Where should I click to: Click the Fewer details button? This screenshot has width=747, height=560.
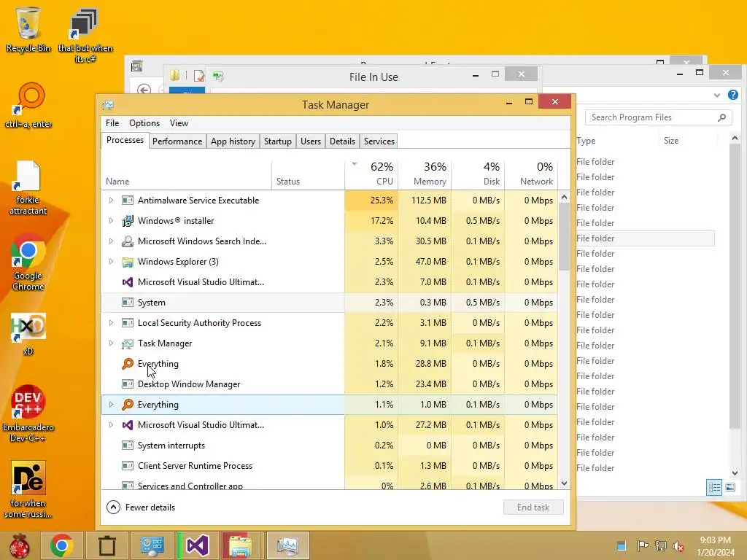click(141, 507)
